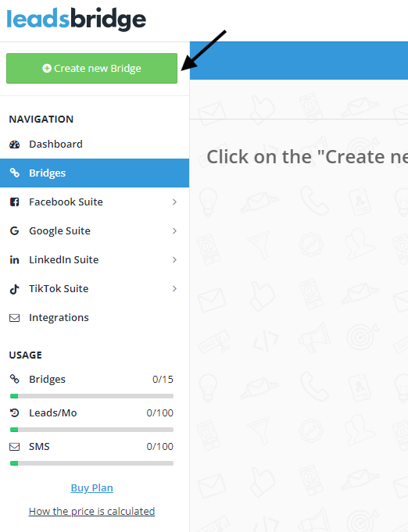
Task: Expand the Google Suite chevron
Action: [x=174, y=231]
